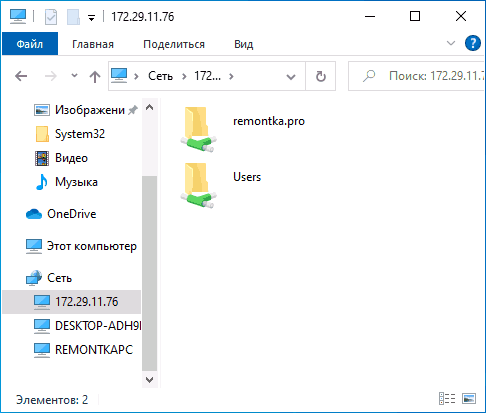Switch to the Вид ribbon tab

[x=244, y=44]
